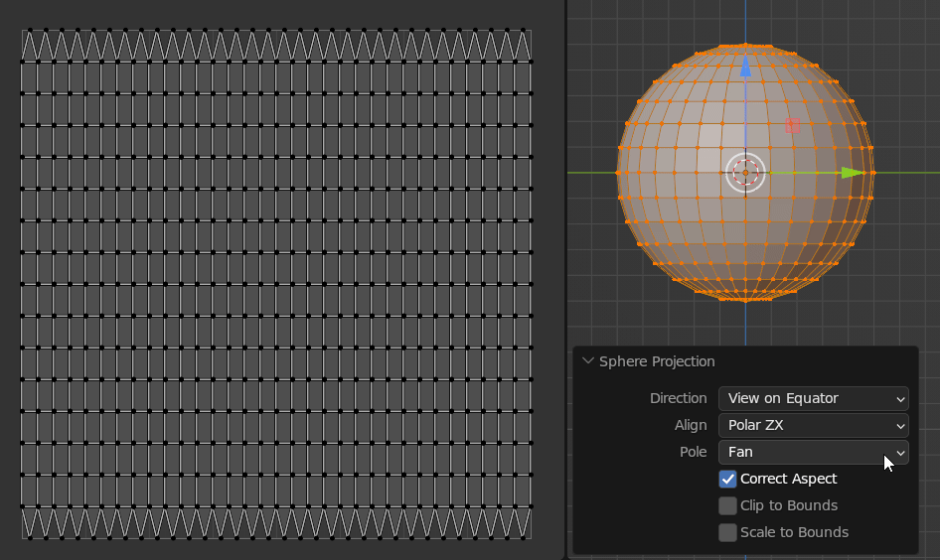Click the Sphere Projection panel title
Image resolution: width=940 pixels, height=560 pixels.
[x=657, y=361]
